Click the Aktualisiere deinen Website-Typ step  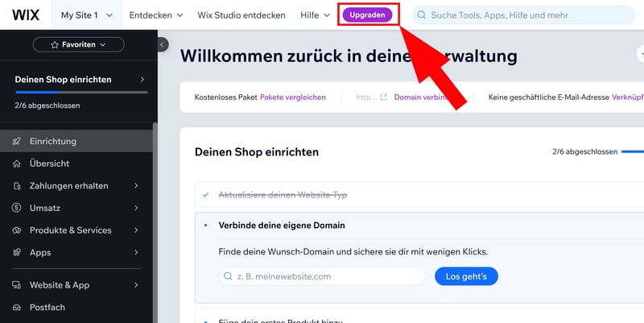[419, 195]
